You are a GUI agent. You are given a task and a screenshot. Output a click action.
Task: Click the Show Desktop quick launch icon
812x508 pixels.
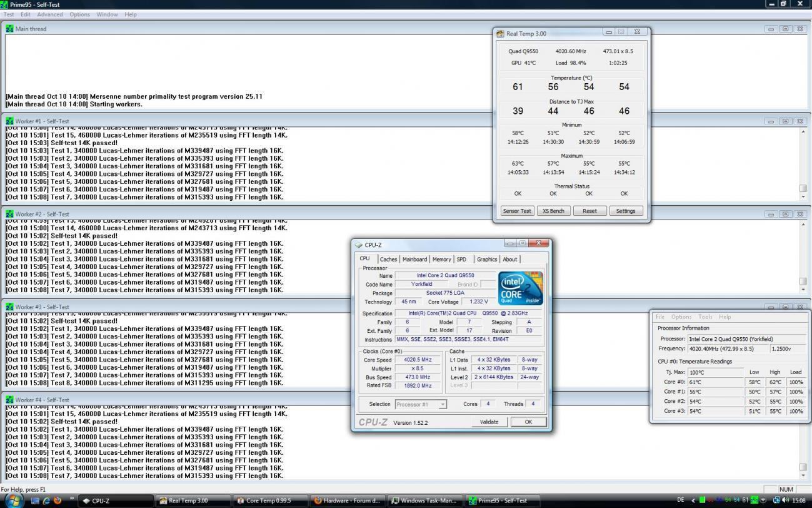[36, 500]
